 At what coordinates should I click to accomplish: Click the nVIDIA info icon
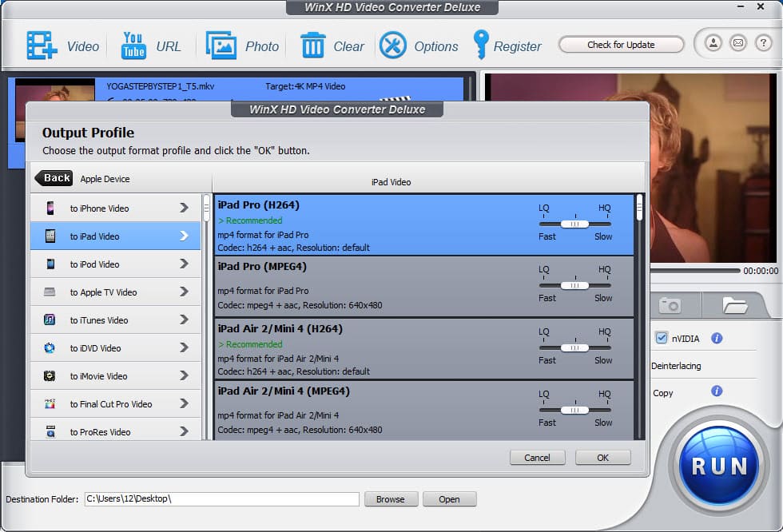[717, 339]
